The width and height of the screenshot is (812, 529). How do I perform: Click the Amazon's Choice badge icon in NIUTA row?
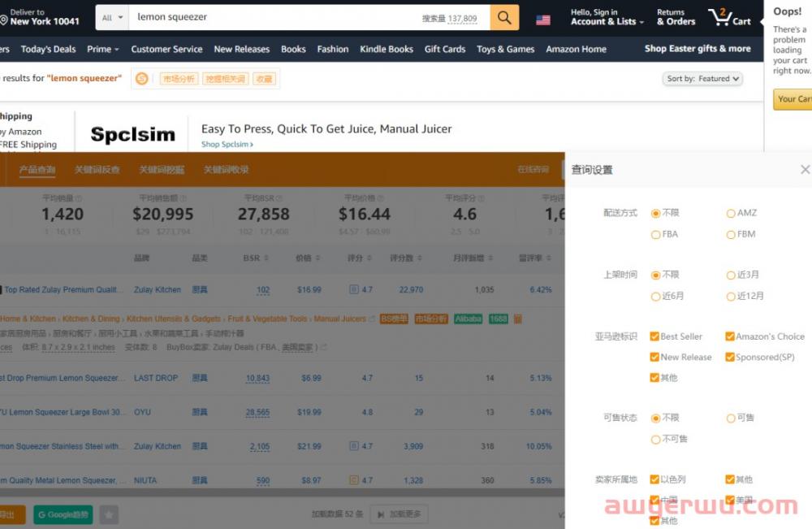coord(354,480)
